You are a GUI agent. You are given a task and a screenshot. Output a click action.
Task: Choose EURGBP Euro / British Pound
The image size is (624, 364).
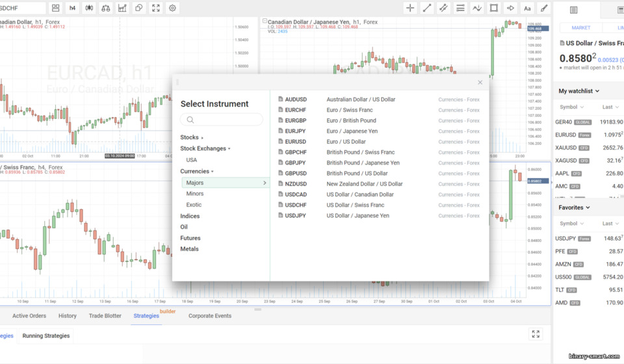coord(379,120)
